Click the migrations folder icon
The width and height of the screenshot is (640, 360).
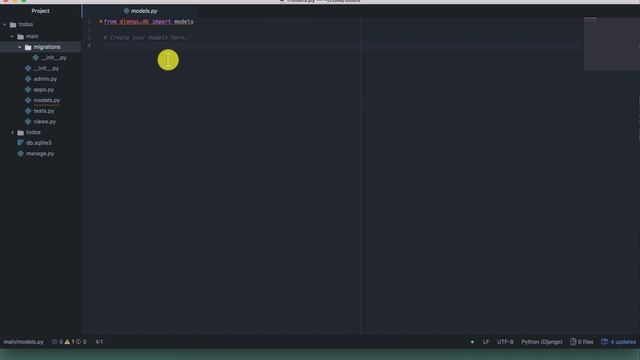pyautogui.click(x=28, y=47)
